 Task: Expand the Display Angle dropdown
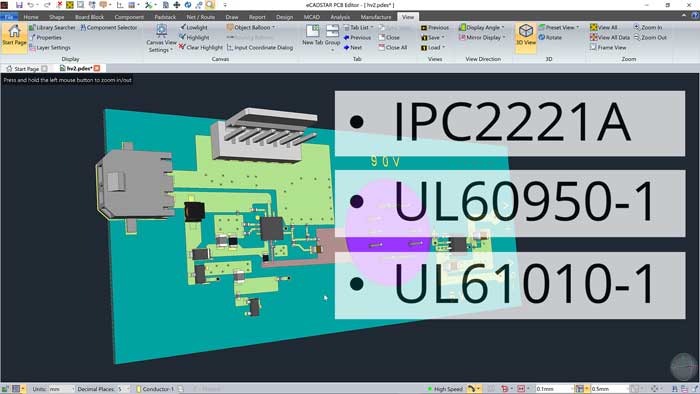[482, 27]
